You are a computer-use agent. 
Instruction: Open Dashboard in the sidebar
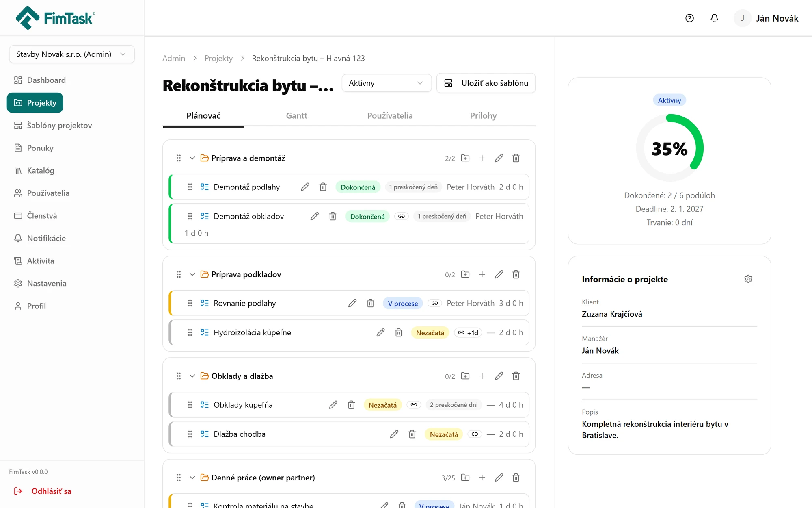pos(40,80)
